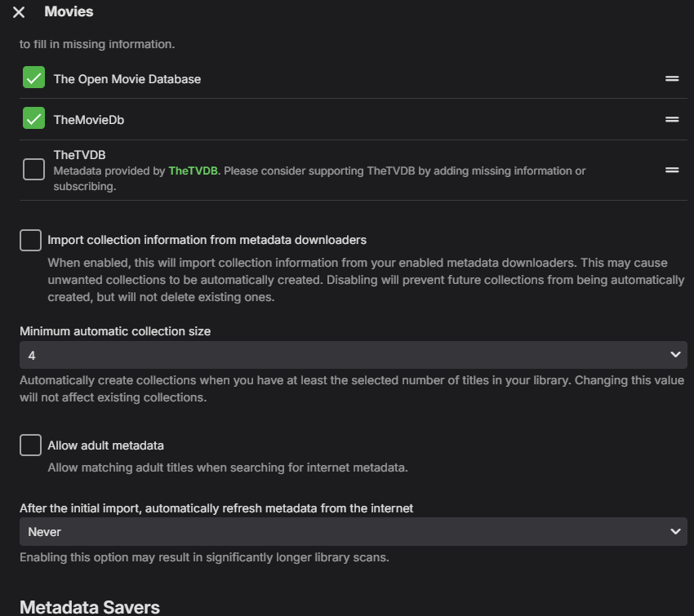The image size is (694, 616).
Task: Enable Import collection information checkbox
Action: point(30,240)
